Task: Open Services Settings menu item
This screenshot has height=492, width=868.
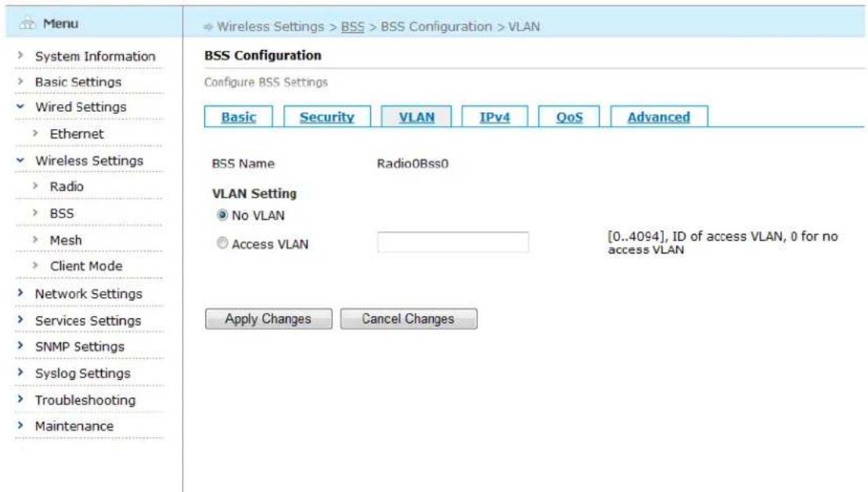Action: point(88,321)
